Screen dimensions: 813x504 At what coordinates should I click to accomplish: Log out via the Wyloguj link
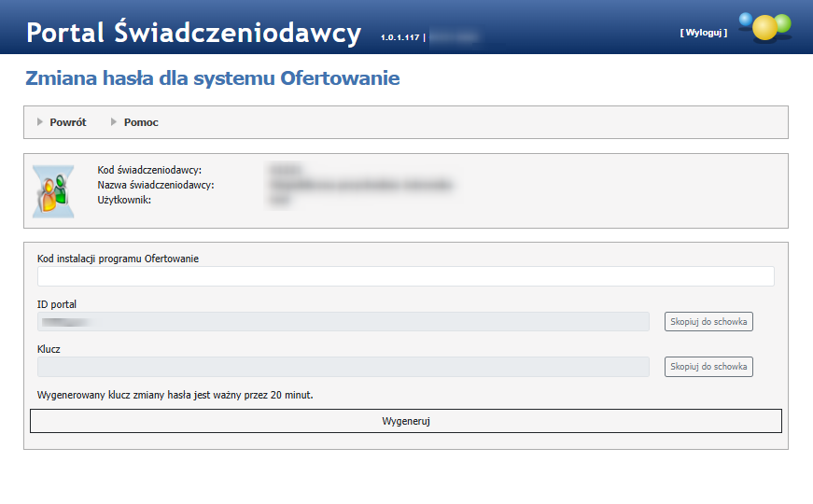(703, 33)
